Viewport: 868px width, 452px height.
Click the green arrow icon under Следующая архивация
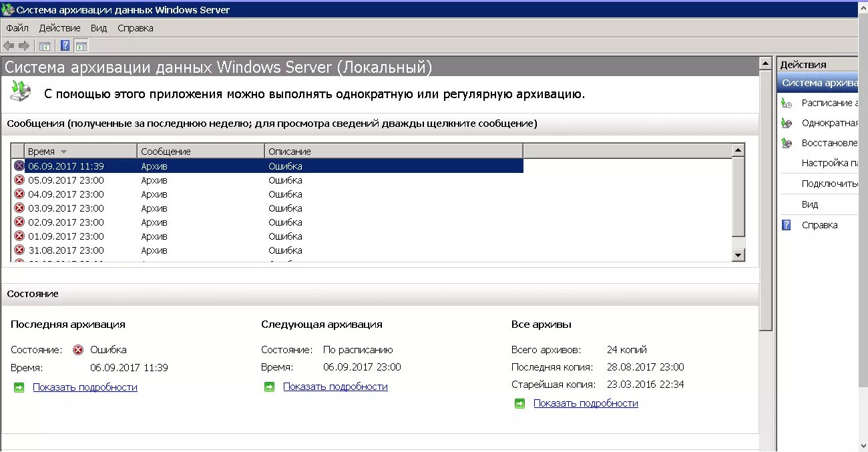[x=269, y=387]
